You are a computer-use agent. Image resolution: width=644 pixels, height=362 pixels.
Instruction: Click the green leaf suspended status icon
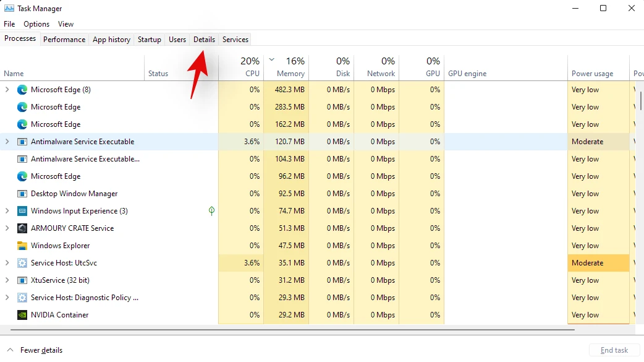pyautogui.click(x=211, y=211)
